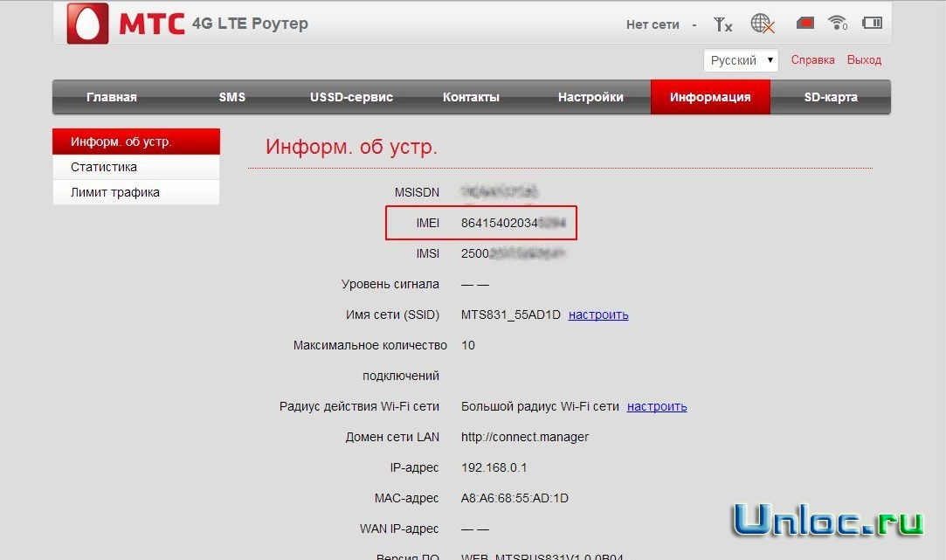
Task: Click SSID name MTS831_55AD1D
Action: point(510,315)
